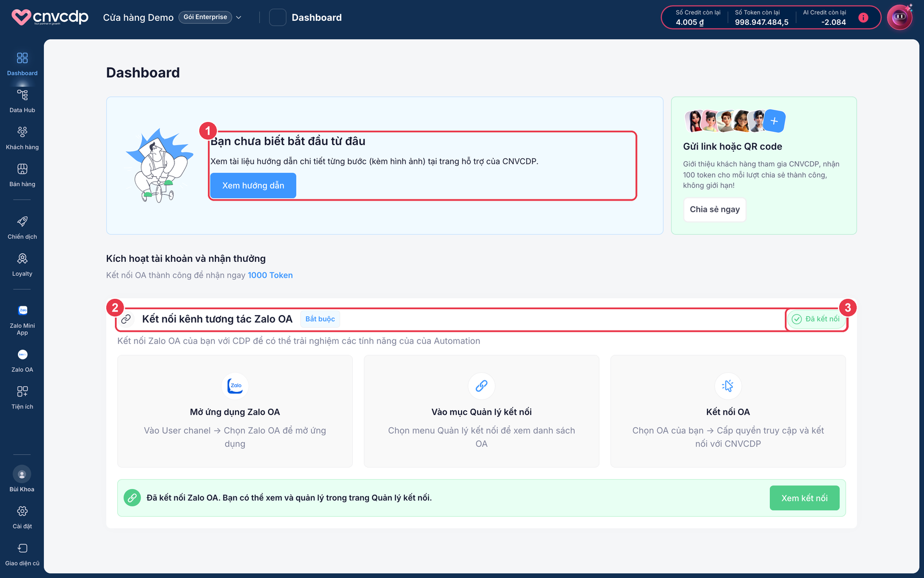Click the Gửi link hoặc QR code heading
The width and height of the screenshot is (924, 578).
coord(732,147)
